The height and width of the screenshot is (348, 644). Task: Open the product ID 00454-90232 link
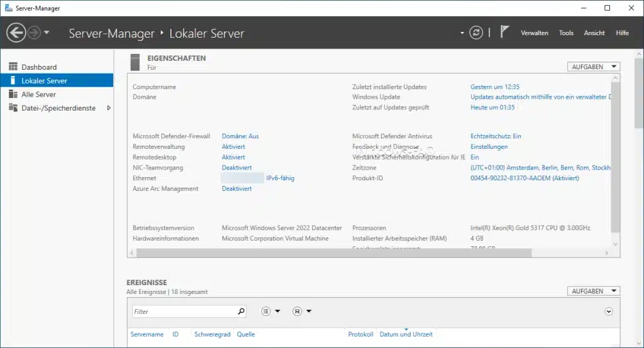525,178
